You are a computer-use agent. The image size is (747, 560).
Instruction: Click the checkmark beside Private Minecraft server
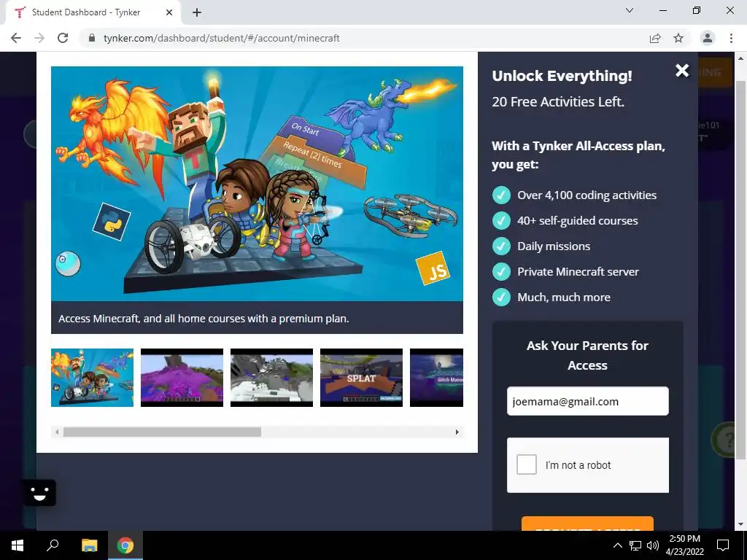tap(501, 271)
